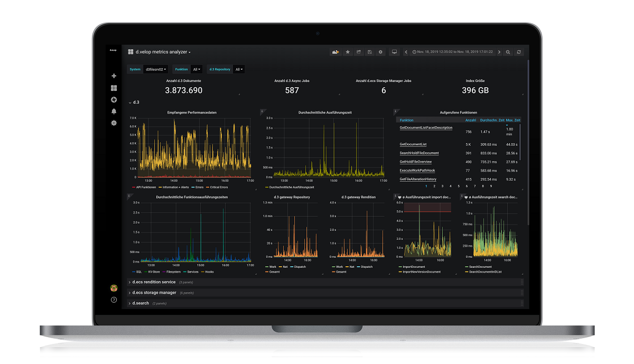Click the SearchDocument legend color swatch
Viewport: 634px width, 364px height.
467,267
